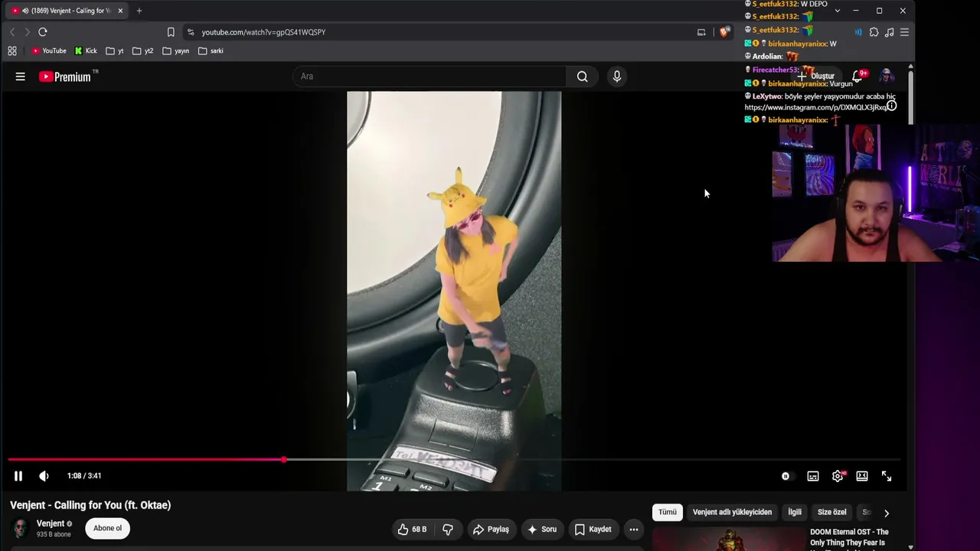This screenshot has height=551, width=980.
Task: Select the Tümü filter chip
Action: [668, 512]
